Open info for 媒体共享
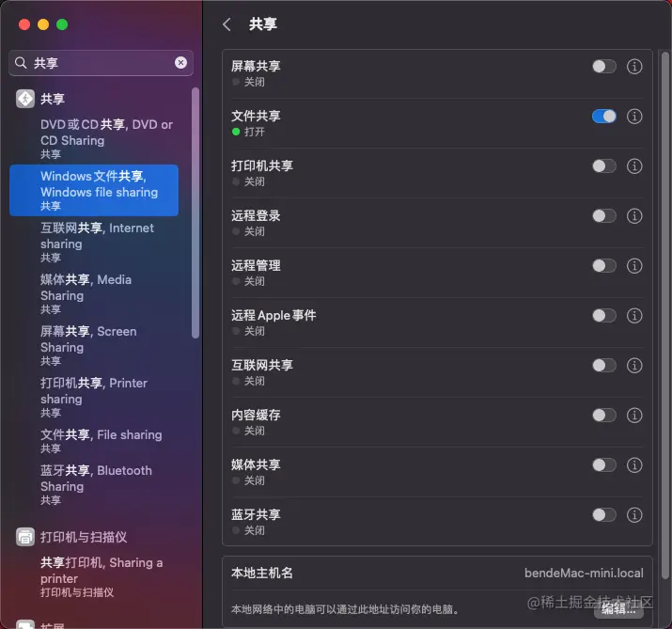 click(634, 464)
